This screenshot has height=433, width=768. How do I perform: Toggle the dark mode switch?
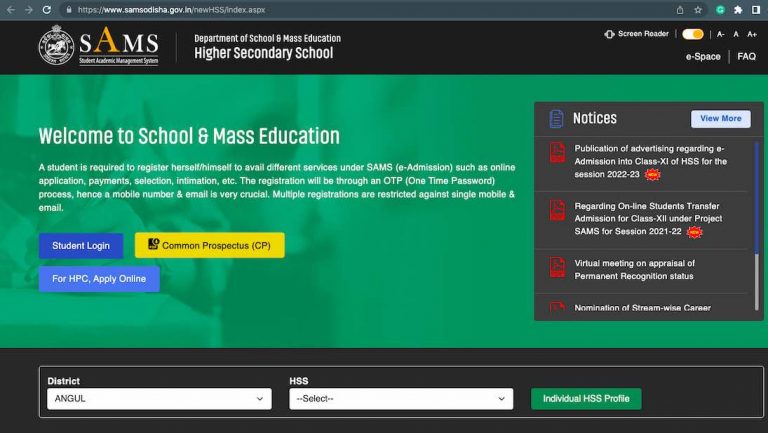[692, 34]
